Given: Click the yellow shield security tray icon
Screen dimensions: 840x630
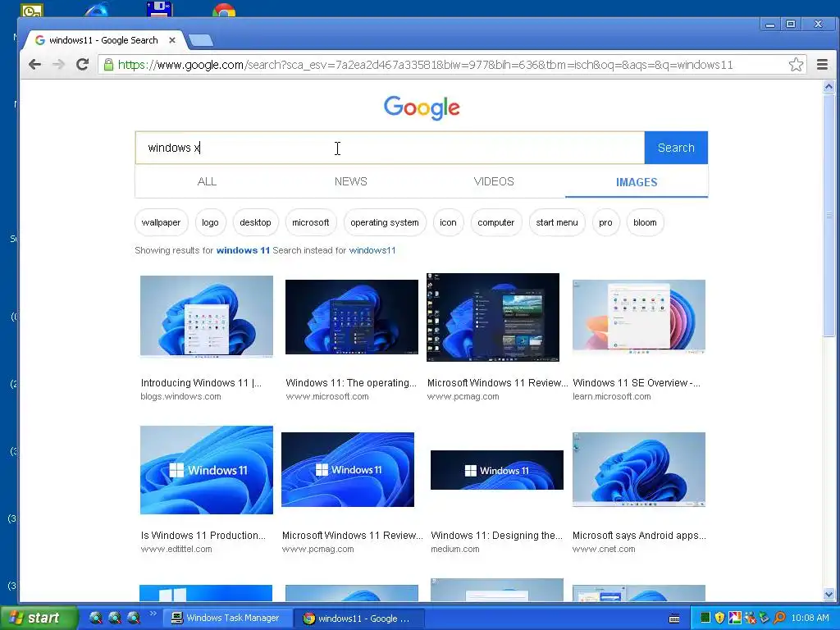Looking at the screenshot, I should pos(719,618).
